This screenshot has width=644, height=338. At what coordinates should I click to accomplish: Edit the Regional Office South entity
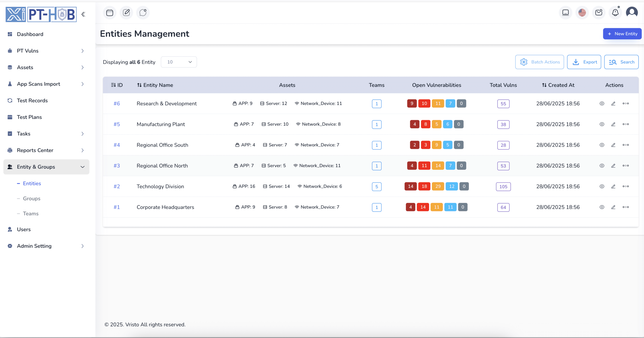tap(613, 145)
